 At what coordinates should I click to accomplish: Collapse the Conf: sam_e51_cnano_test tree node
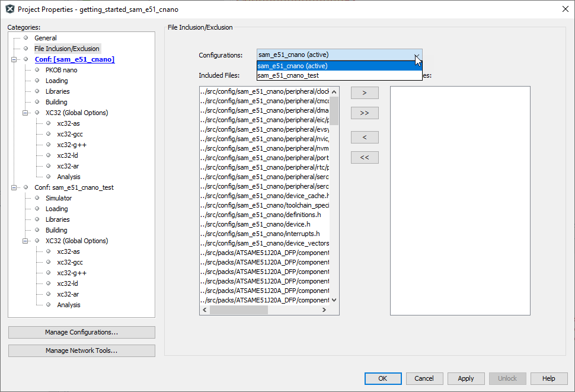[14, 187]
